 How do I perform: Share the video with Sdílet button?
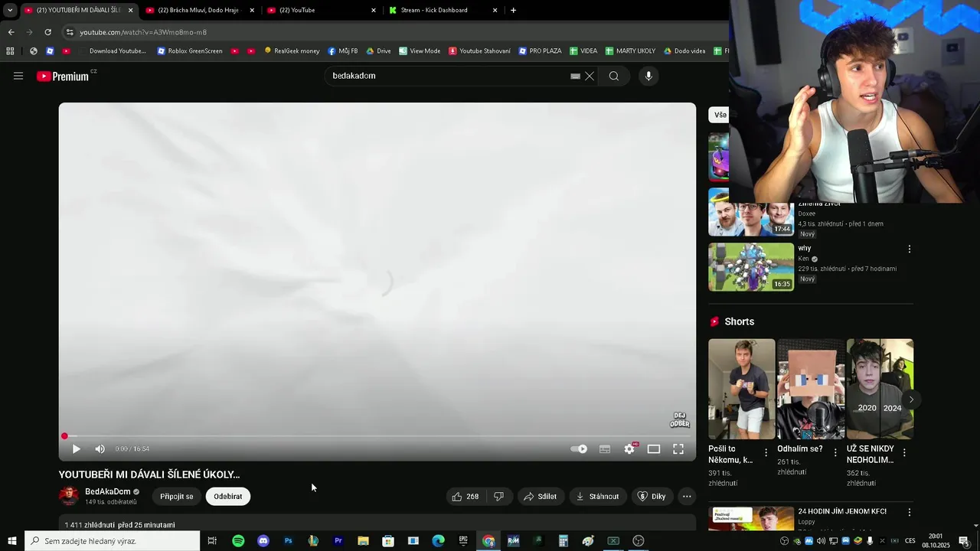point(541,497)
